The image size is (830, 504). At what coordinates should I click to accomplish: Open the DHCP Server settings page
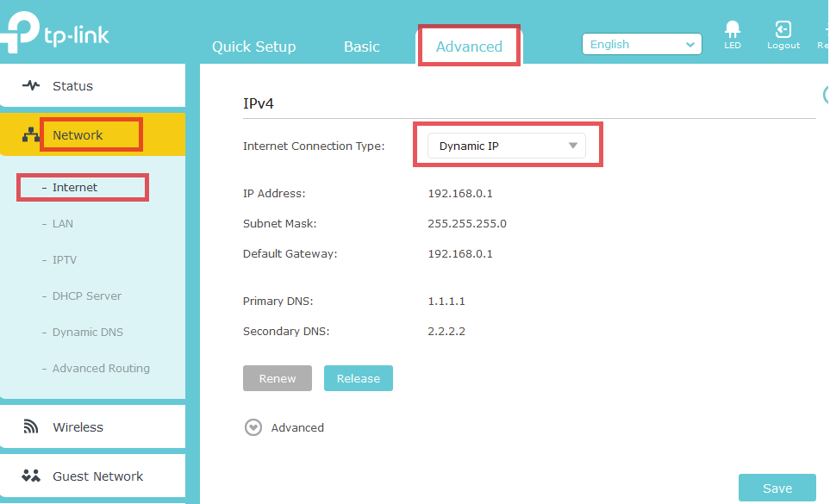(x=85, y=296)
